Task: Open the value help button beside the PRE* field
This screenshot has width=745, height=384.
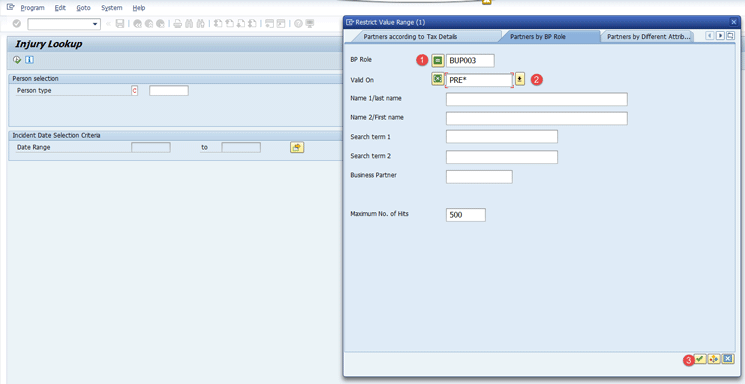Action: (x=520, y=79)
